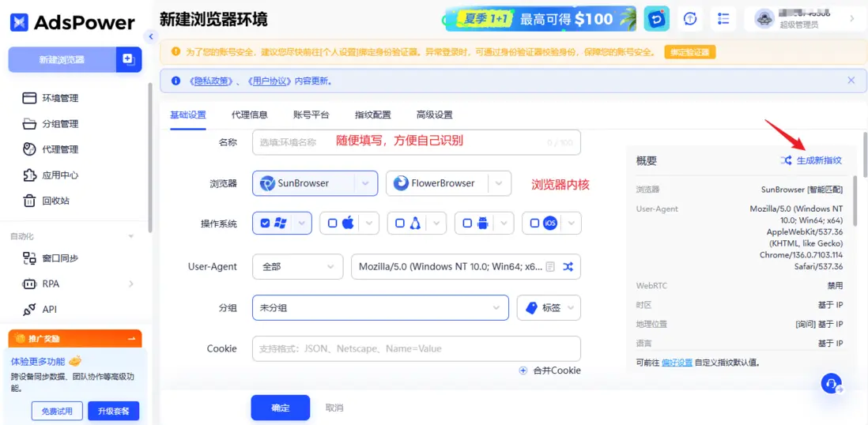Open User-Agent list icon in field
This screenshot has height=425, width=868.
(549, 267)
